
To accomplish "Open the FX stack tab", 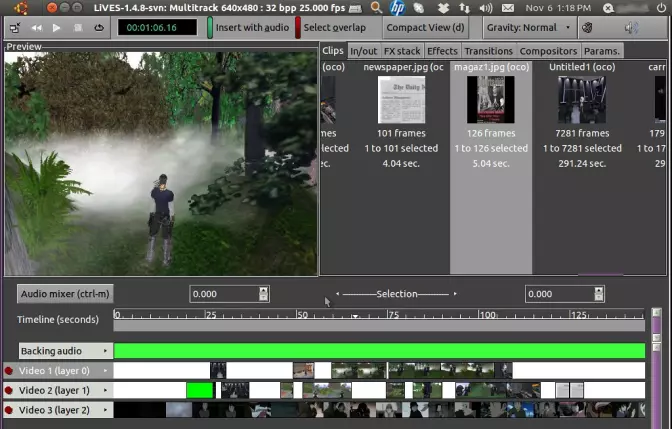I will pyautogui.click(x=402, y=51).
